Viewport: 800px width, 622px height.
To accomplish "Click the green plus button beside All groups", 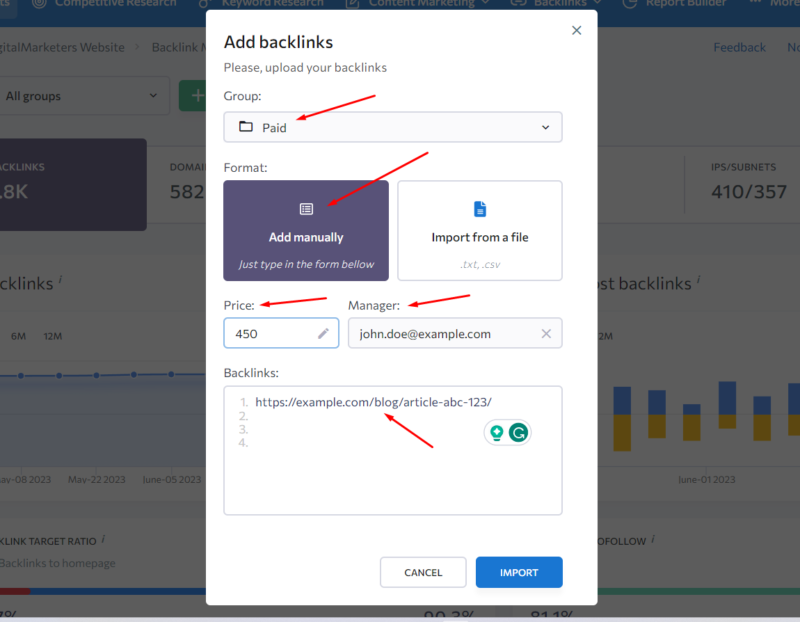I will tap(193, 96).
